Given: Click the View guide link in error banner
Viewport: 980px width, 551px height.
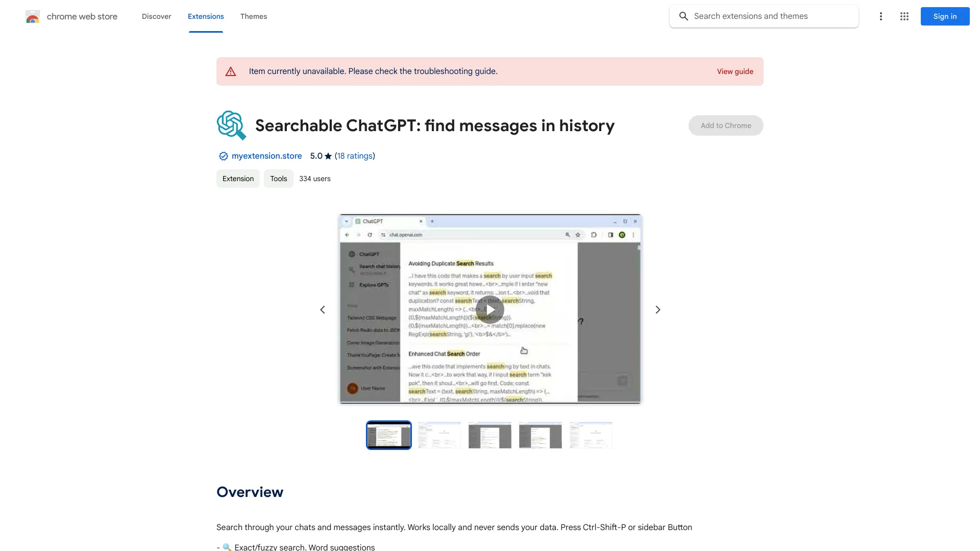Looking at the screenshot, I should coord(736,71).
